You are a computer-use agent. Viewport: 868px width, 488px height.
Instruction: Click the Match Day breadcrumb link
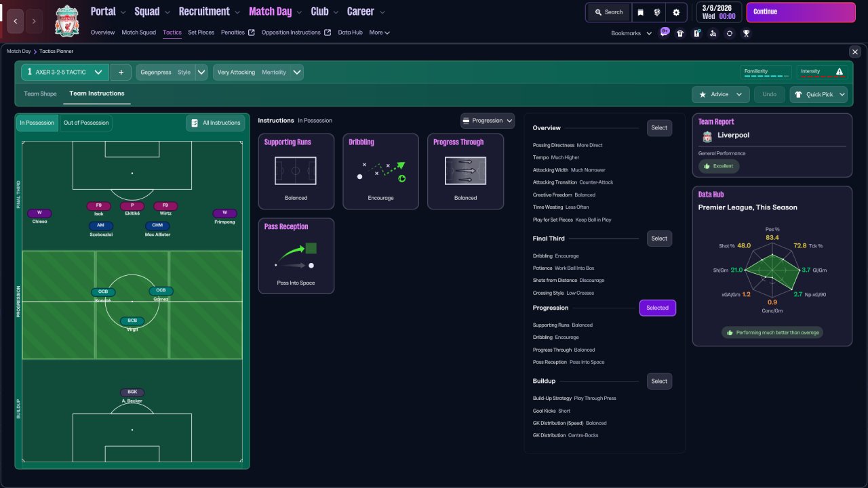19,52
